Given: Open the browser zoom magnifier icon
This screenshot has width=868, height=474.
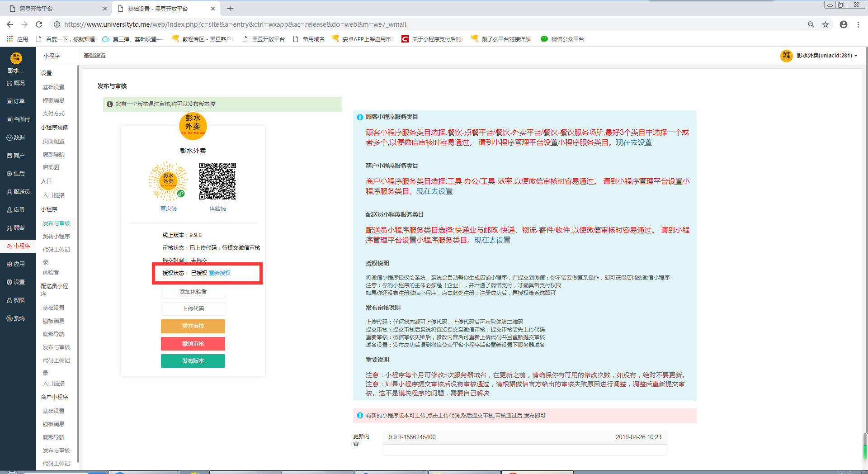Looking at the screenshot, I should [811, 24].
